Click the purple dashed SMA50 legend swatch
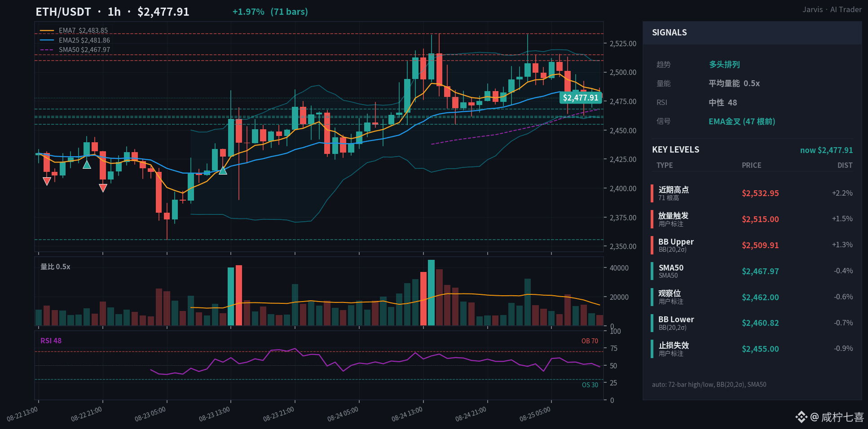Image resolution: width=868 pixels, height=429 pixels. click(x=47, y=50)
